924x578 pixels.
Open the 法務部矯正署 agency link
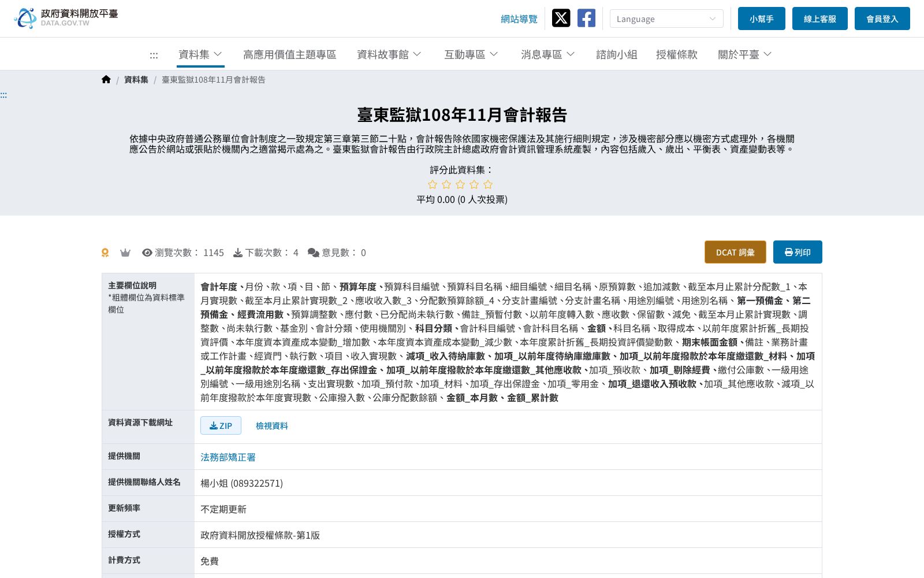pos(228,457)
